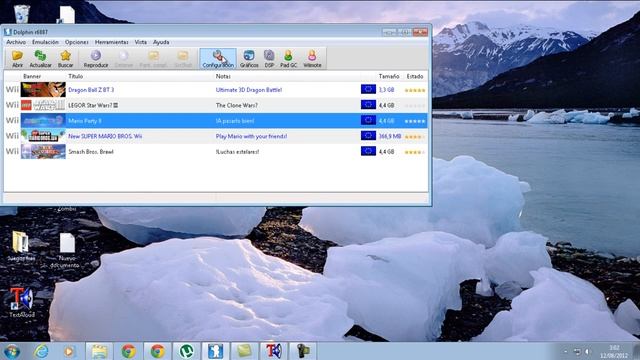Click the Wii platform icon for Smash Bros. Brawl
The image size is (640, 360).
point(12,151)
